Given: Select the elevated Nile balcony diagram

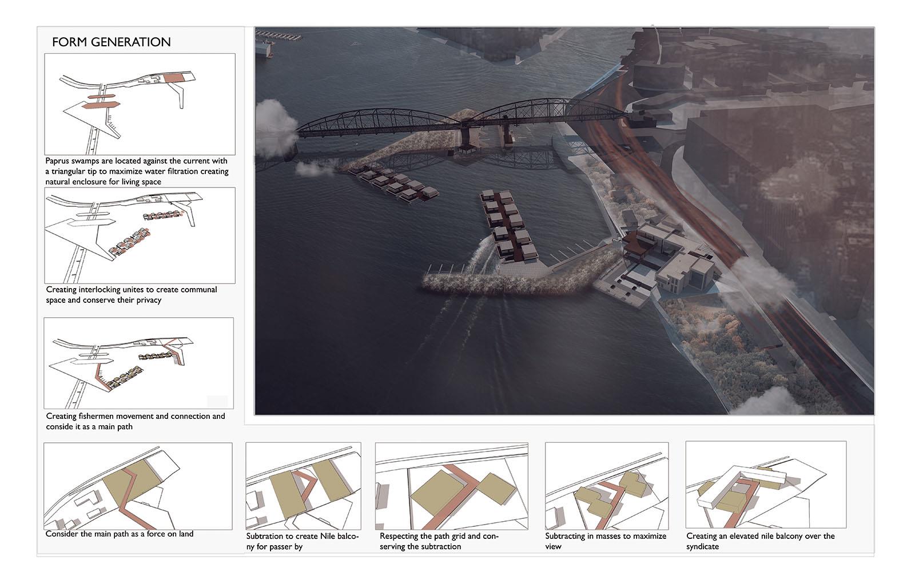Looking at the screenshot, I should click(x=765, y=485).
